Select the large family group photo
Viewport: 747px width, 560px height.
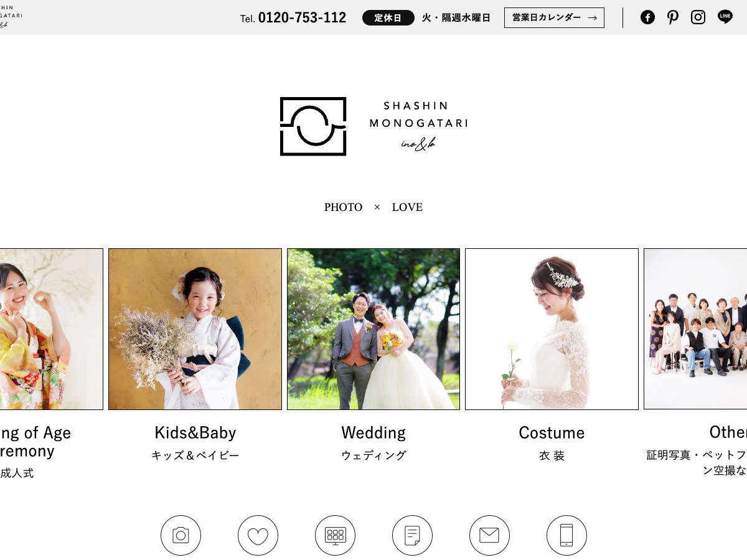695,329
